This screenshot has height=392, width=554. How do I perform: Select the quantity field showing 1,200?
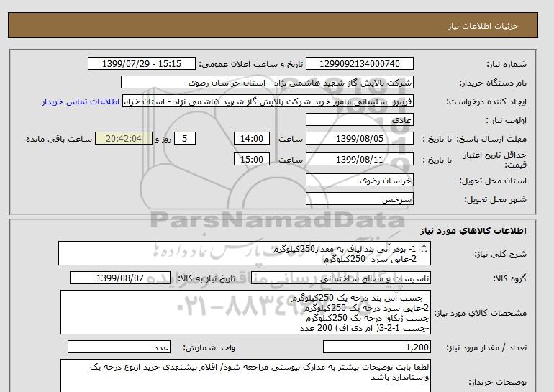(371, 347)
